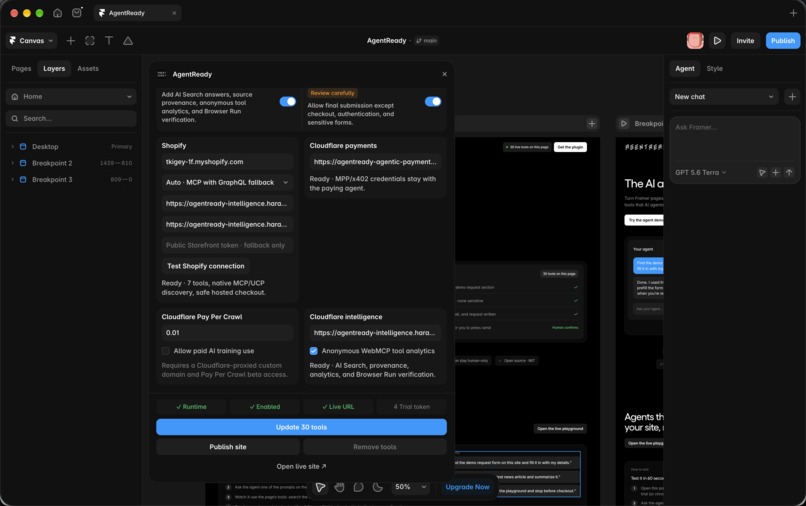806x506 pixels.
Task: Select the hand pan tool
Action: click(339, 487)
